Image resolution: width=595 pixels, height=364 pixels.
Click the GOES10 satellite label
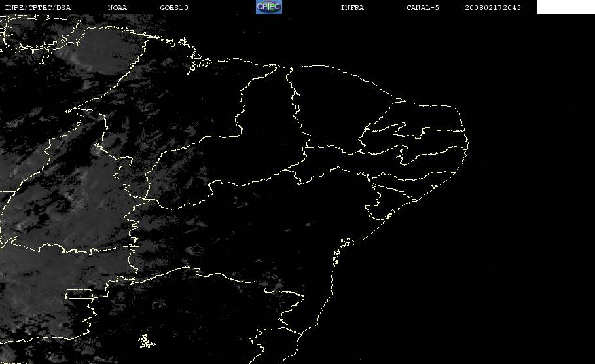tap(174, 7)
